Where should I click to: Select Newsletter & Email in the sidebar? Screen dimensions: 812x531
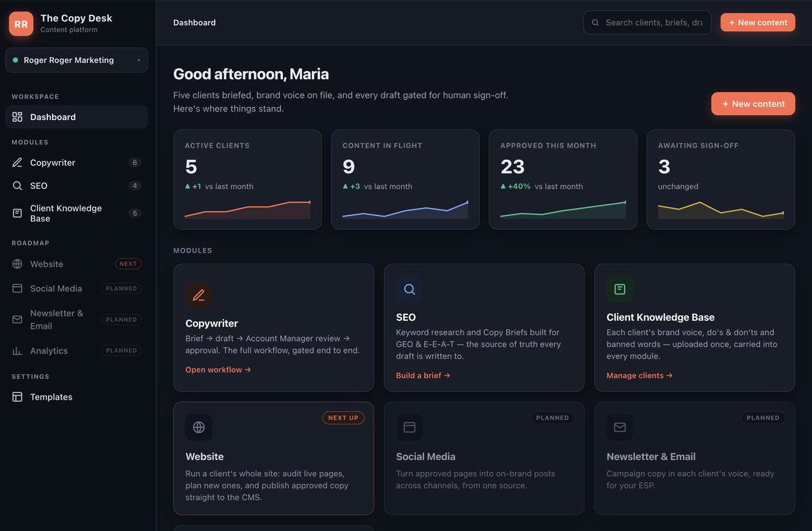coord(76,320)
